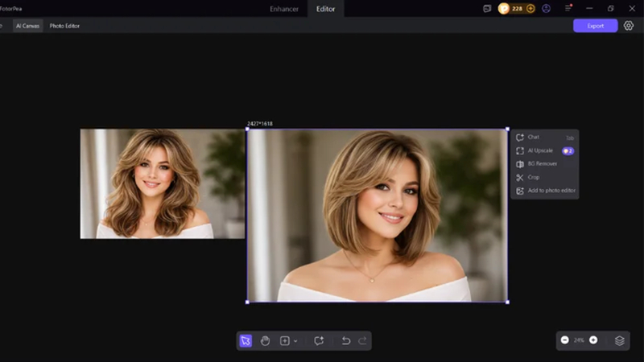Image resolution: width=644 pixels, height=362 pixels.
Task: Activate the hand pan tool
Action: [x=266, y=340]
